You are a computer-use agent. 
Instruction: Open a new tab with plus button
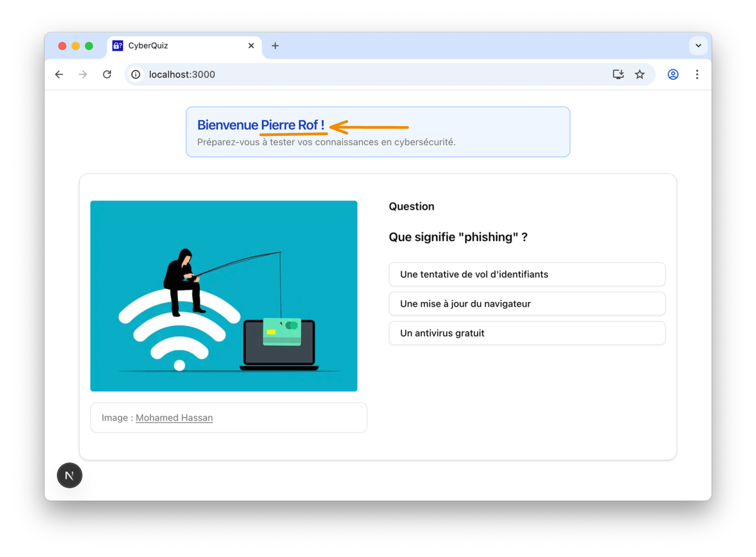click(275, 46)
